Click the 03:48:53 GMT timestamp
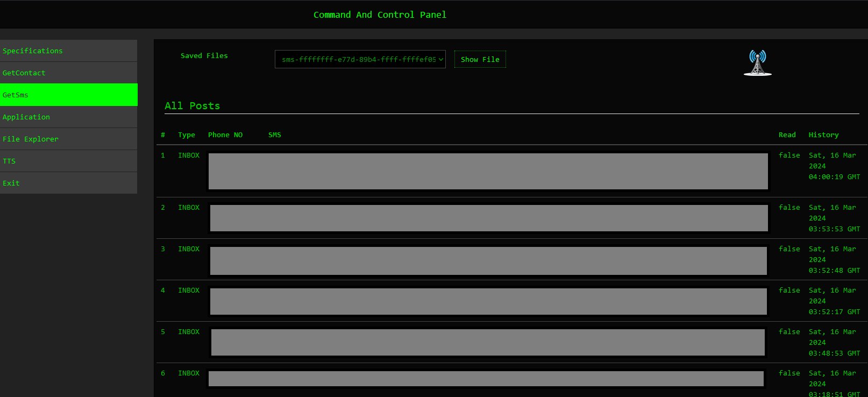 click(834, 353)
